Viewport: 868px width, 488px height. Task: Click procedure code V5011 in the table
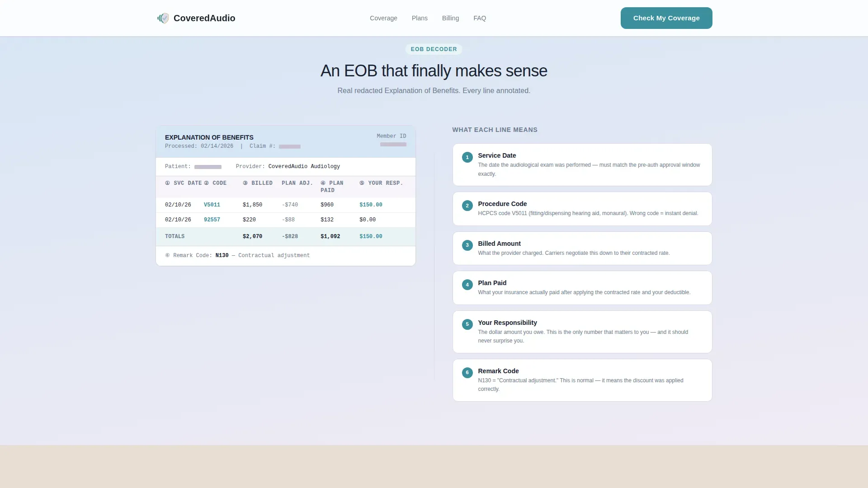point(212,205)
